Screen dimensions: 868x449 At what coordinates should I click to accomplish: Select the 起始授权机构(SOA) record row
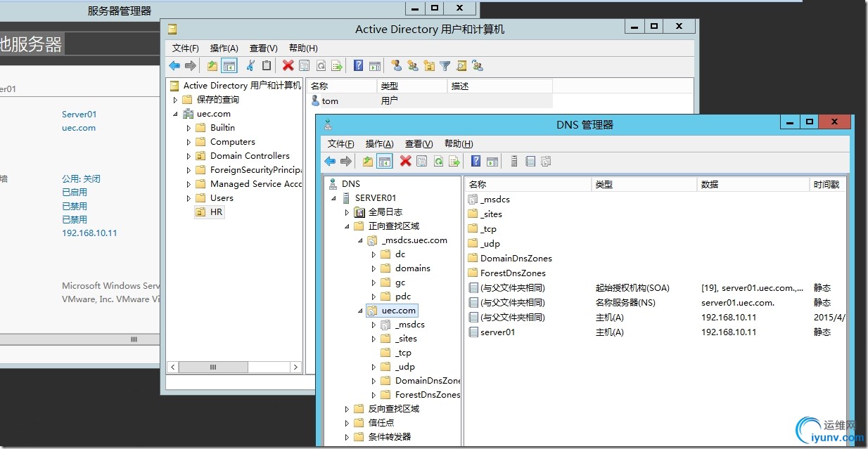tap(654, 288)
